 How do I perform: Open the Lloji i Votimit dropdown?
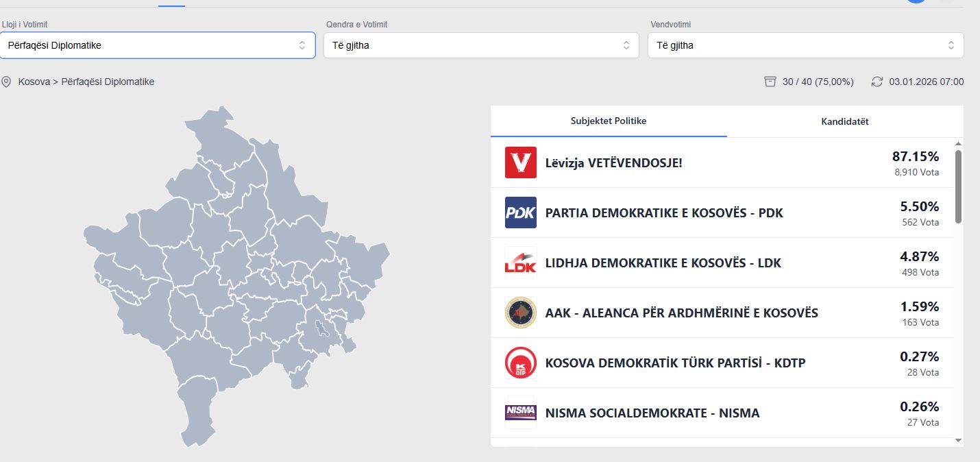click(158, 45)
